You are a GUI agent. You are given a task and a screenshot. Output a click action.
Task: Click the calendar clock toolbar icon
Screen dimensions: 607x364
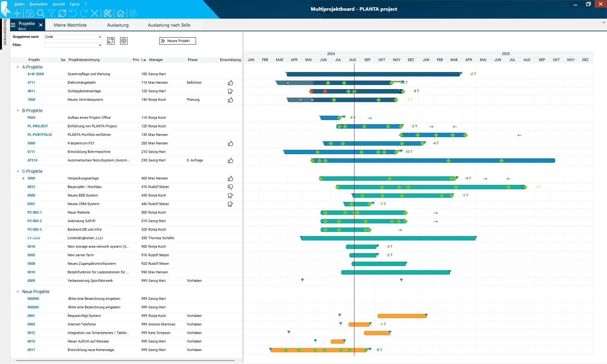tap(133, 13)
